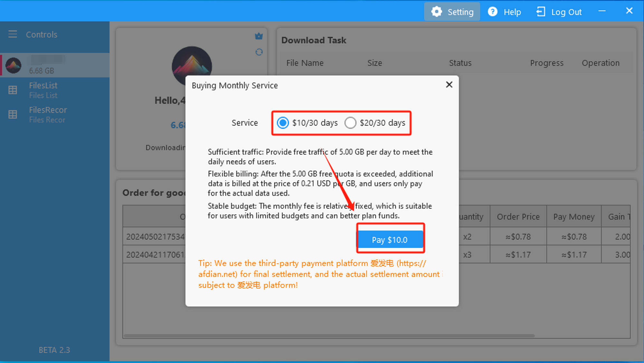This screenshot has width=644, height=363.
Task: Click the crown VIP icon on profile card
Action: (259, 36)
